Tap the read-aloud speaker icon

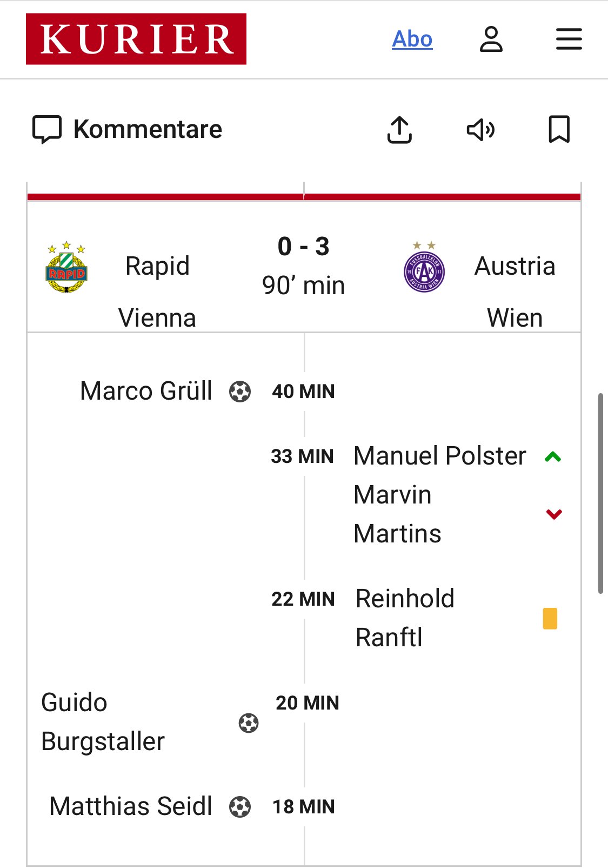(480, 130)
